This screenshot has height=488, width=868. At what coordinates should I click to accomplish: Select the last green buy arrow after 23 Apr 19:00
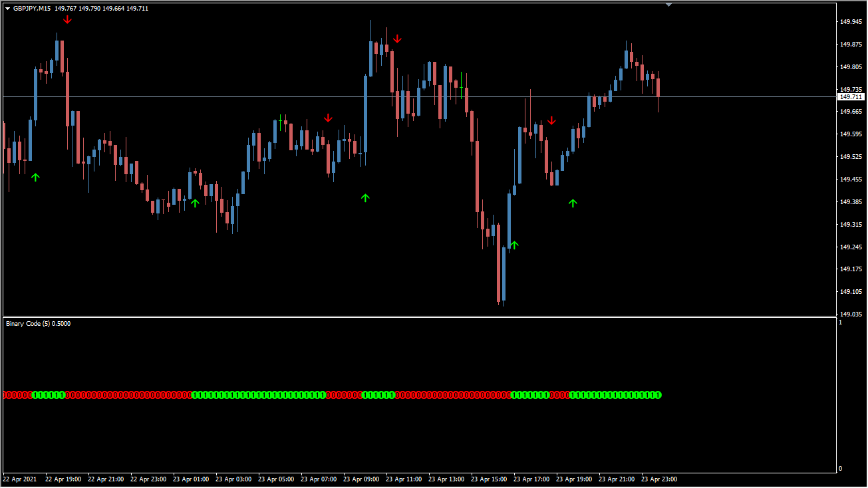pyautogui.click(x=573, y=202)
